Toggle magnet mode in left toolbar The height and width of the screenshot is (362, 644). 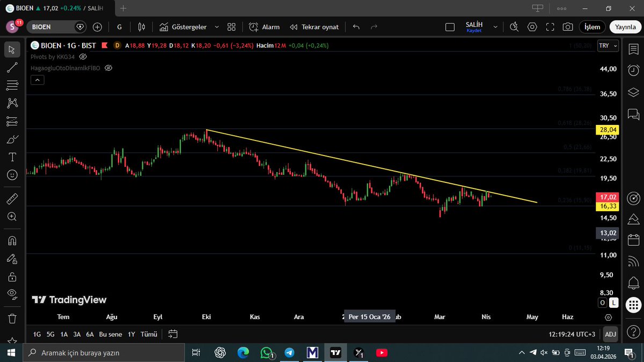pyautogui.click(x=12, y=241)
